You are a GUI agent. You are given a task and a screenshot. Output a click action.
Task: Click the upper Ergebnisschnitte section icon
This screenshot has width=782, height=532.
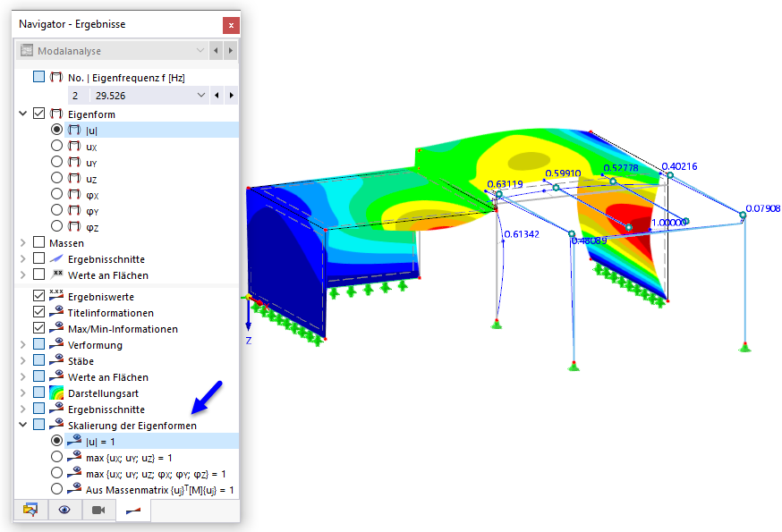click(x=56, y=258)
